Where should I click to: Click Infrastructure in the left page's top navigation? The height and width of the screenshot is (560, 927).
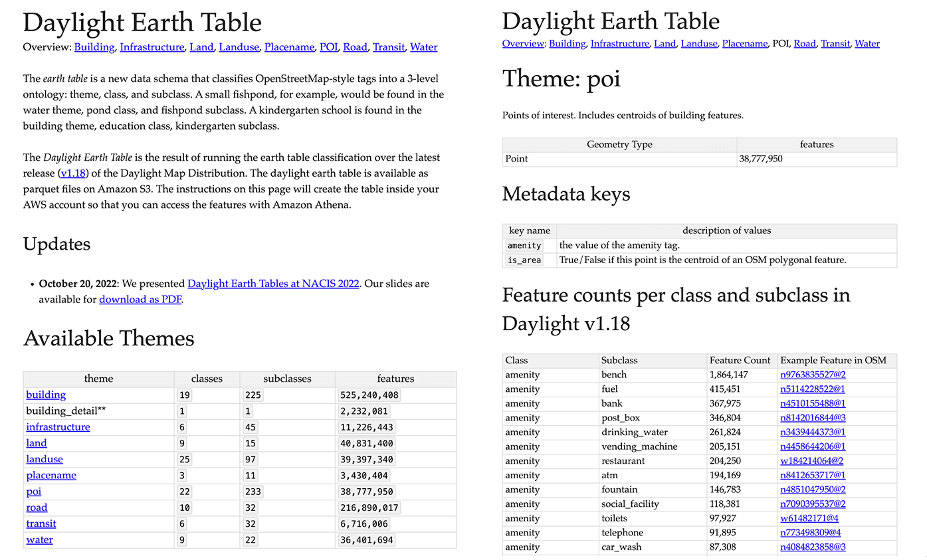pyautogui.click(x=152, y=47)
